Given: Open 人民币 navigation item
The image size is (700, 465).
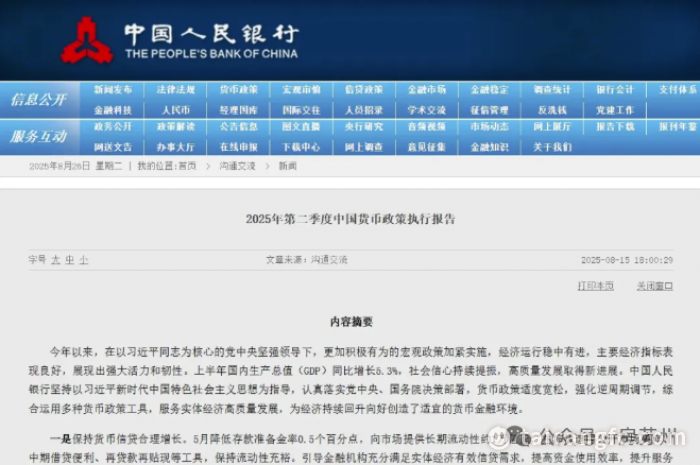Looking at the screenshot, I should (175, 109).
